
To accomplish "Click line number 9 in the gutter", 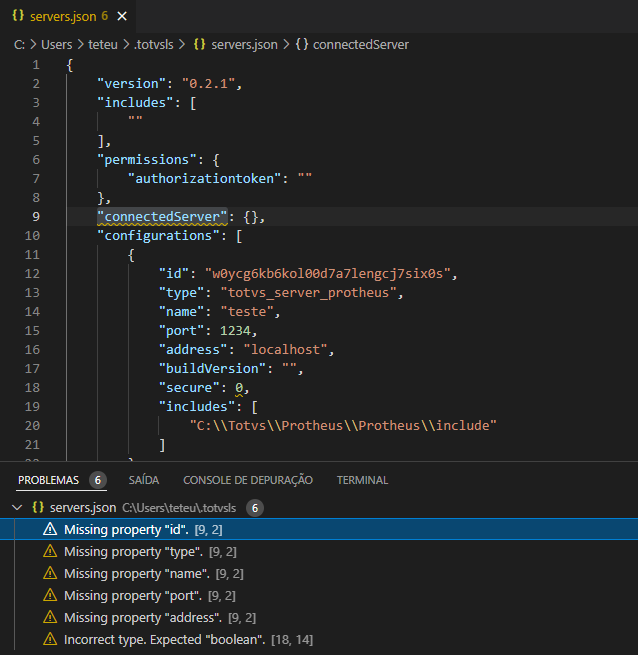I will pyautogui.click(x=36, y=217).
